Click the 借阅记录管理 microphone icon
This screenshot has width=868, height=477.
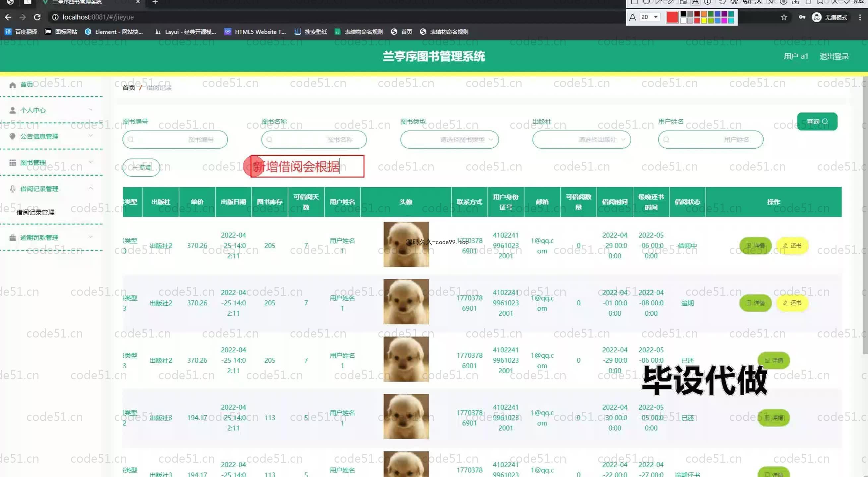coord(13,189)
